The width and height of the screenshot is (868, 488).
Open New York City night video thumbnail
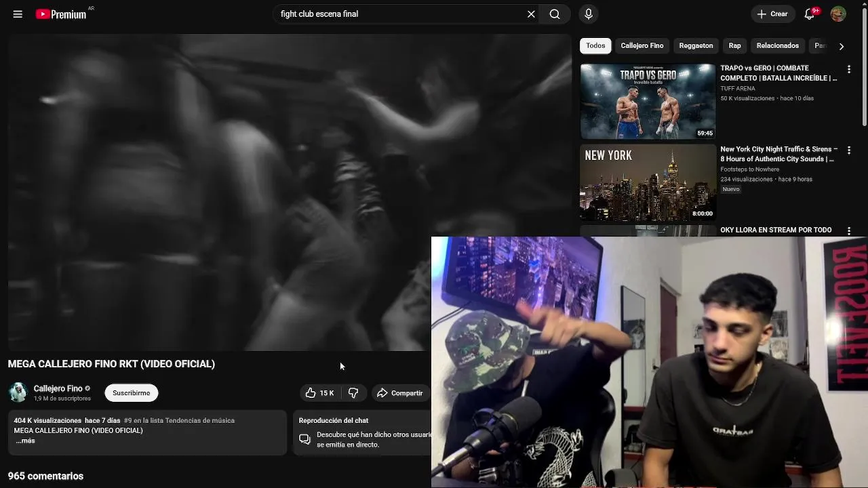click(x=648, y=182)
